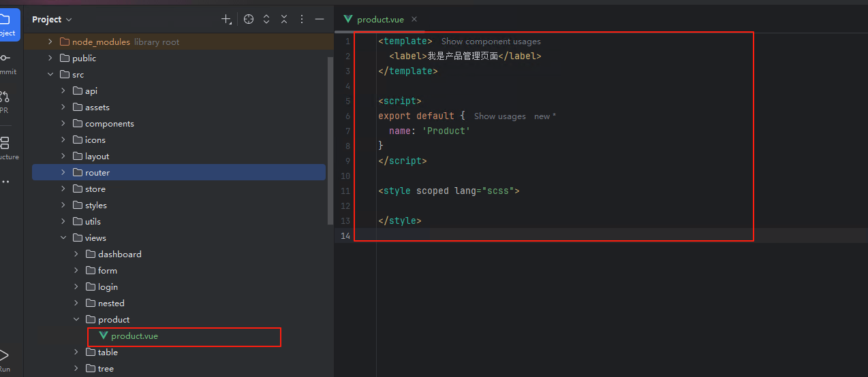Expand the node_modules folder

50,42
